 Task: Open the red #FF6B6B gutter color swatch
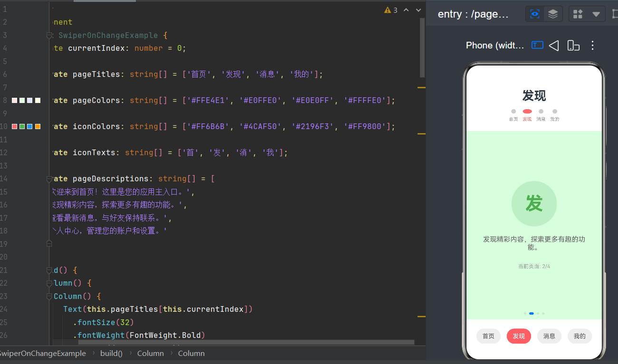[14, 127]
